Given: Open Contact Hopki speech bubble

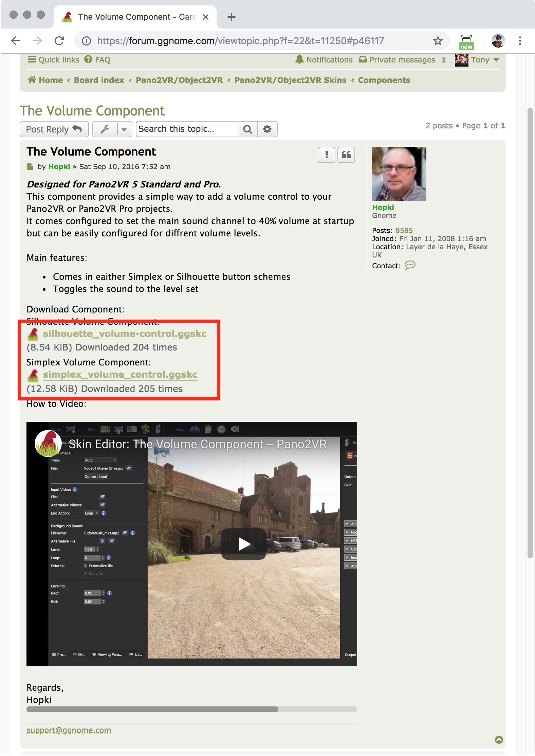Looking at the screenshot, I should tap(410, 265).
